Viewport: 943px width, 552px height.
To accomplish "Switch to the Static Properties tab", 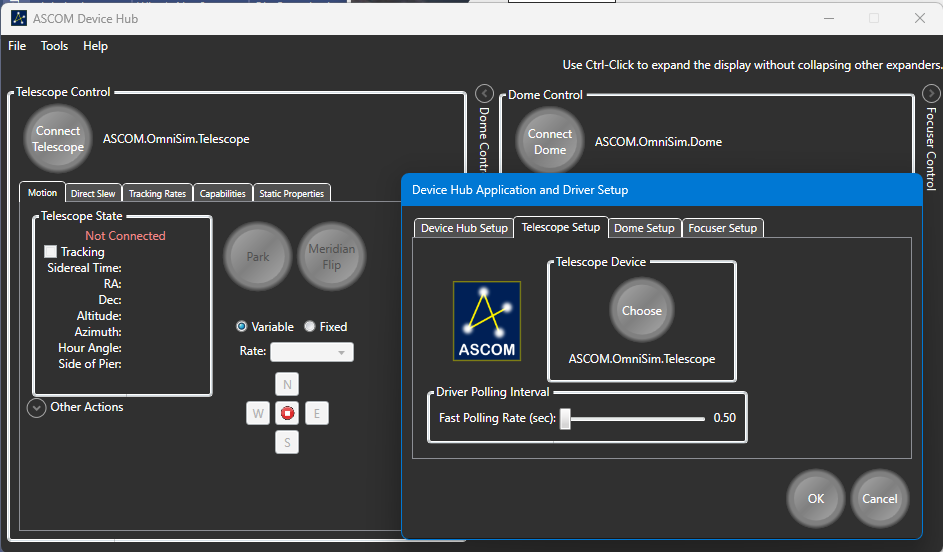I will click(292, 193).
